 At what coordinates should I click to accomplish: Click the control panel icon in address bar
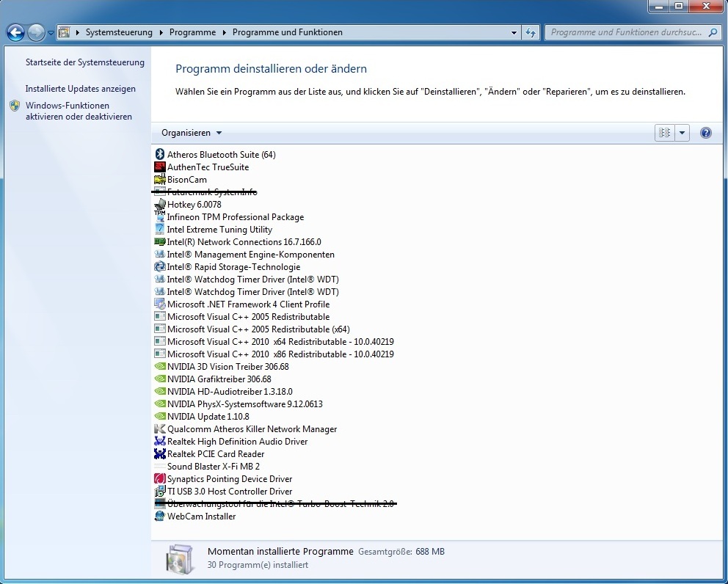[x=65, y=32]
